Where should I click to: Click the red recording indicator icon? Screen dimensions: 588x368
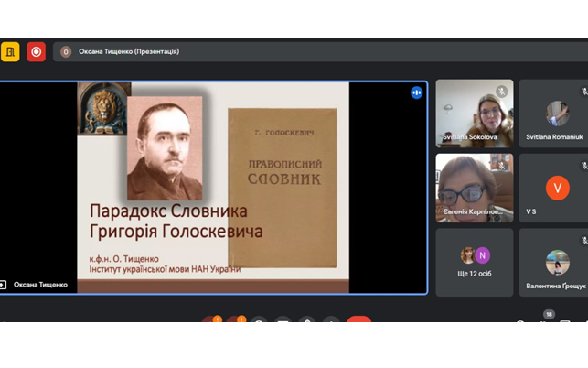point(36,52)
